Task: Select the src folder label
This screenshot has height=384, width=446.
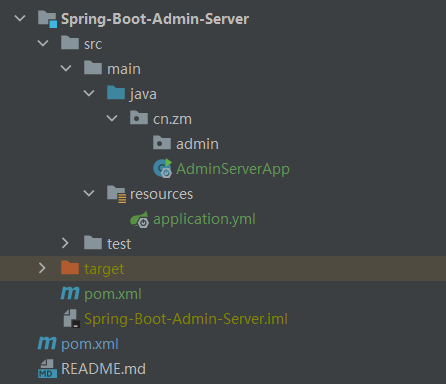Action: (x=93, y=44)
